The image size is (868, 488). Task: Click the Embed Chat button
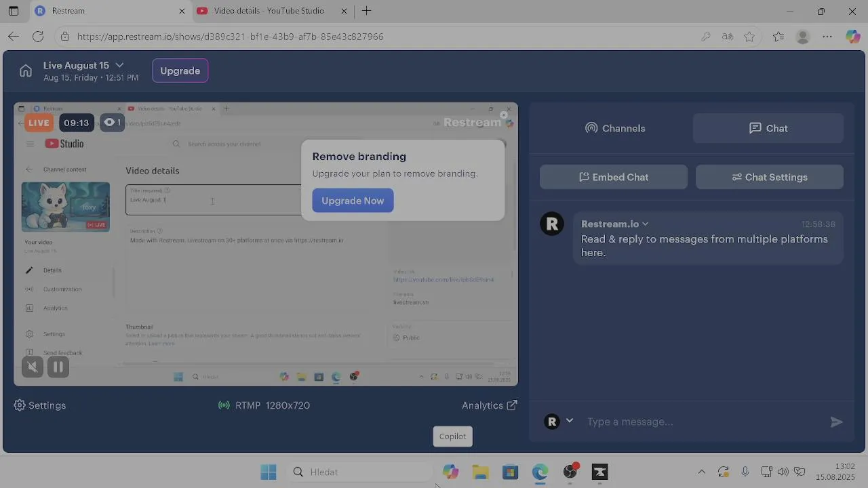(x=614, y=177)
